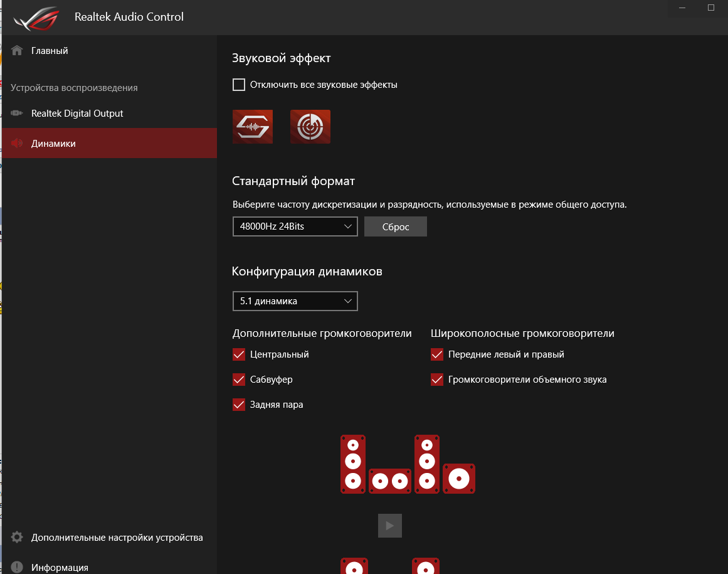
Task: Click the center speaker icon
Action: [389, 481]
